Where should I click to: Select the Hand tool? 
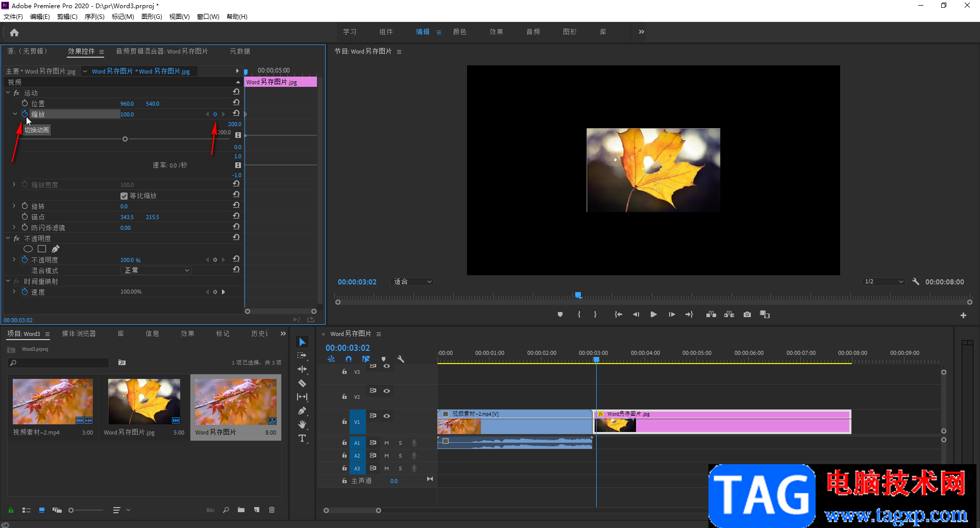[x=302, y=424]
